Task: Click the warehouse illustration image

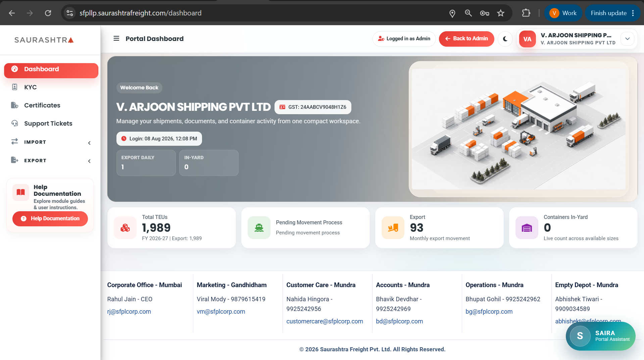Action: coord(518,129)
